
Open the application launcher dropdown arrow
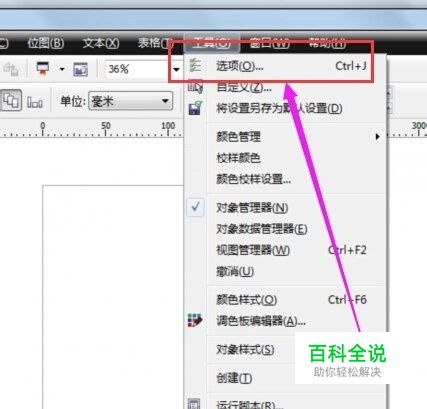coord(62,69)
